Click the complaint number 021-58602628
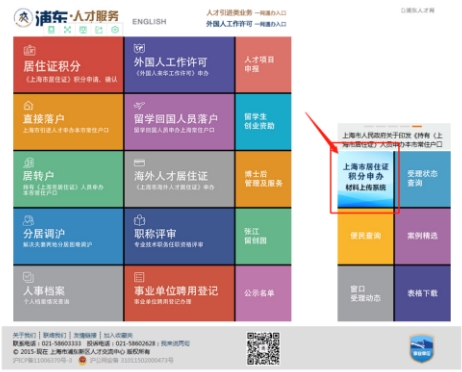The width and height of the screenshot is (462, 372). pos(136,343)
